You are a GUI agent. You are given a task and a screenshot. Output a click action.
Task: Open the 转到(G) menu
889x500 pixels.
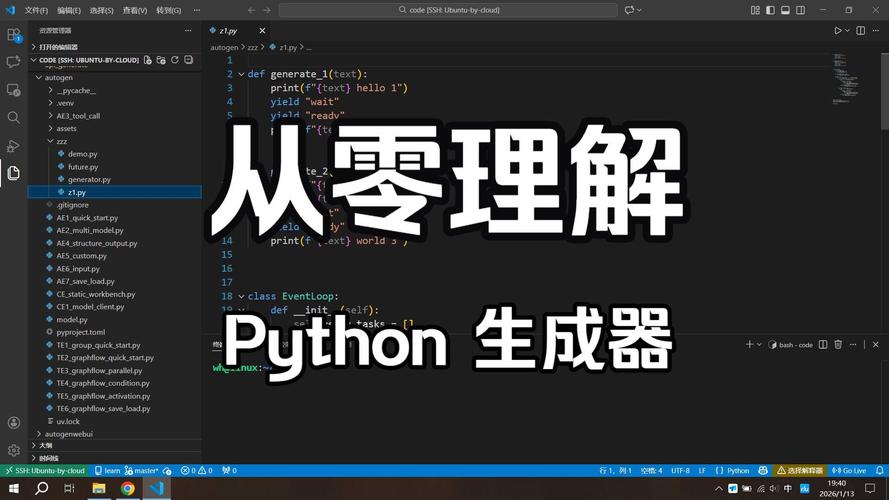(x=168, y=10)
